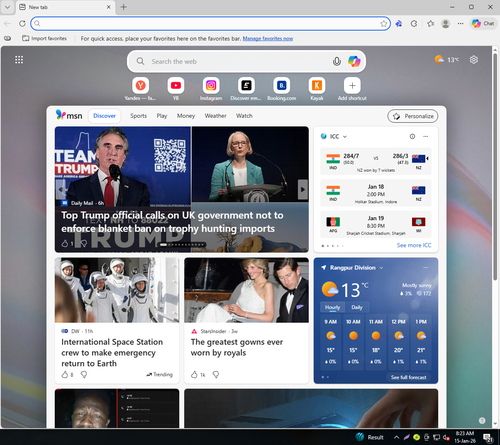
Task: Open the Weather tab in MSN
Action: [215, 116]
